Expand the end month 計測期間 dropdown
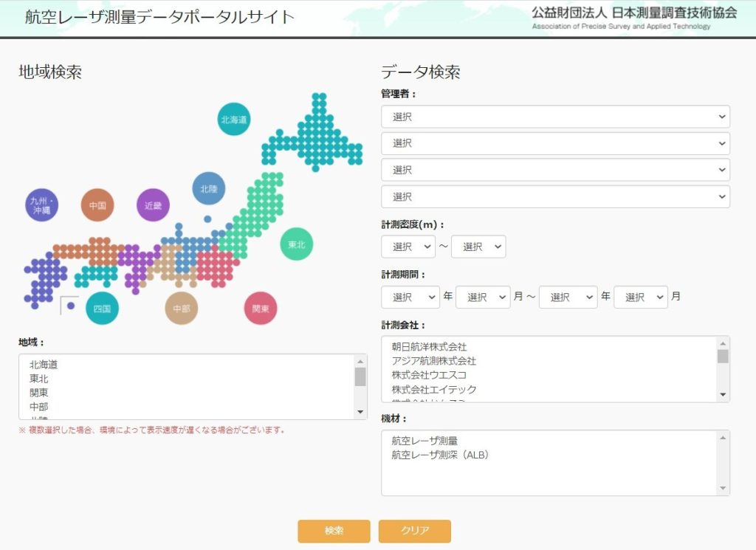Image resolution: width=756 pixels, height=550 pixels. (640, 297)
